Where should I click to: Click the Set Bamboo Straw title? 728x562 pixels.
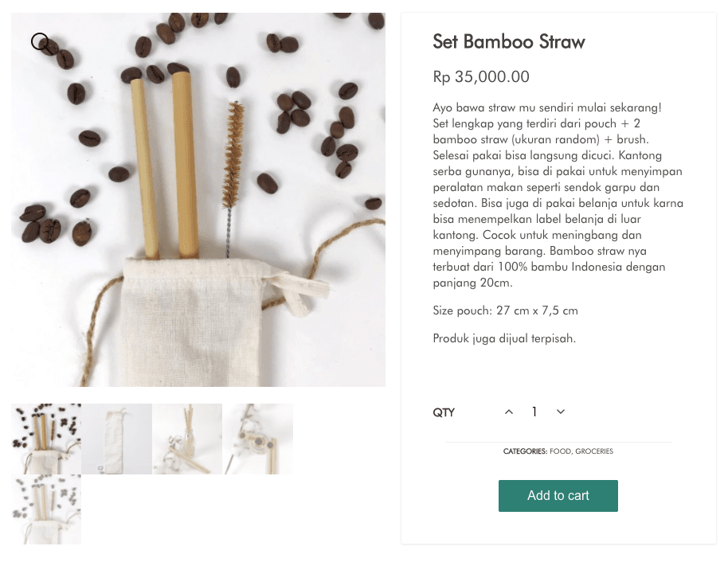coord(509,42)
